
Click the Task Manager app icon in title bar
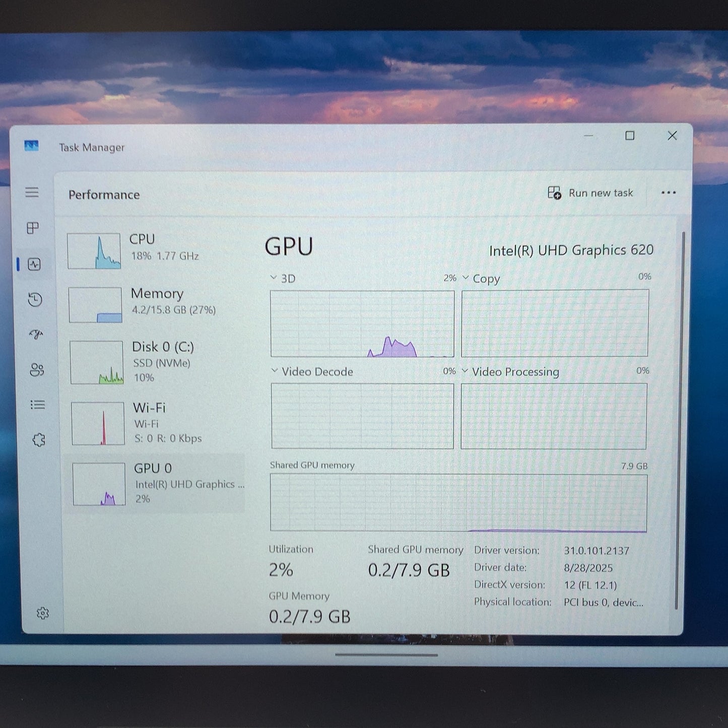31,146
